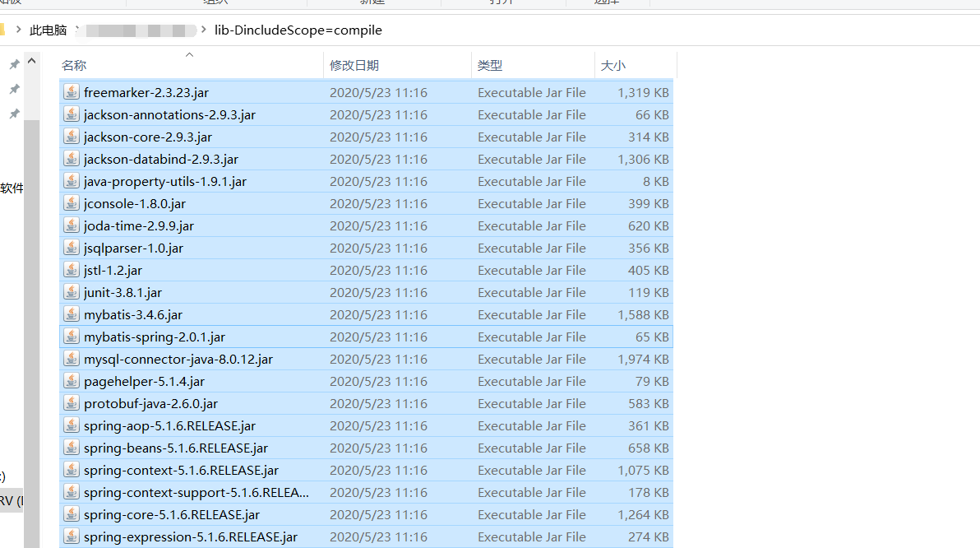Click the ascending sort arrow above 名称
This screenshot has height=548, width=980.
pos(190,54)
